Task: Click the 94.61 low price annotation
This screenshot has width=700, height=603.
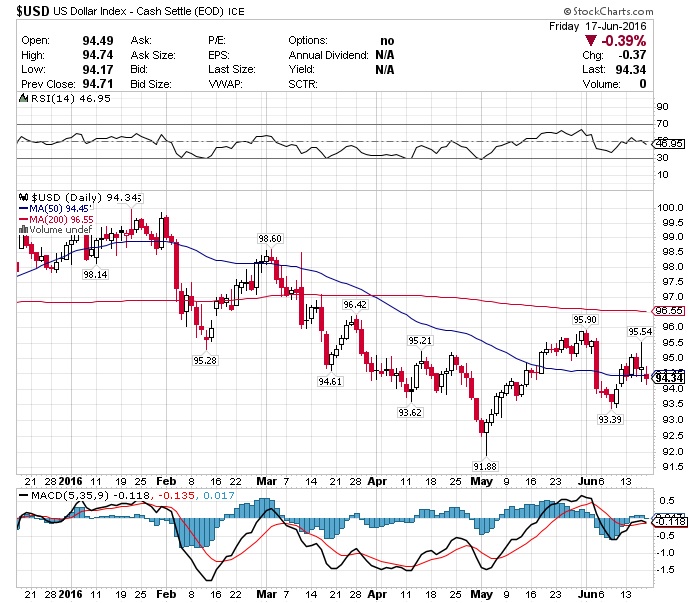Action: point(330,382)
